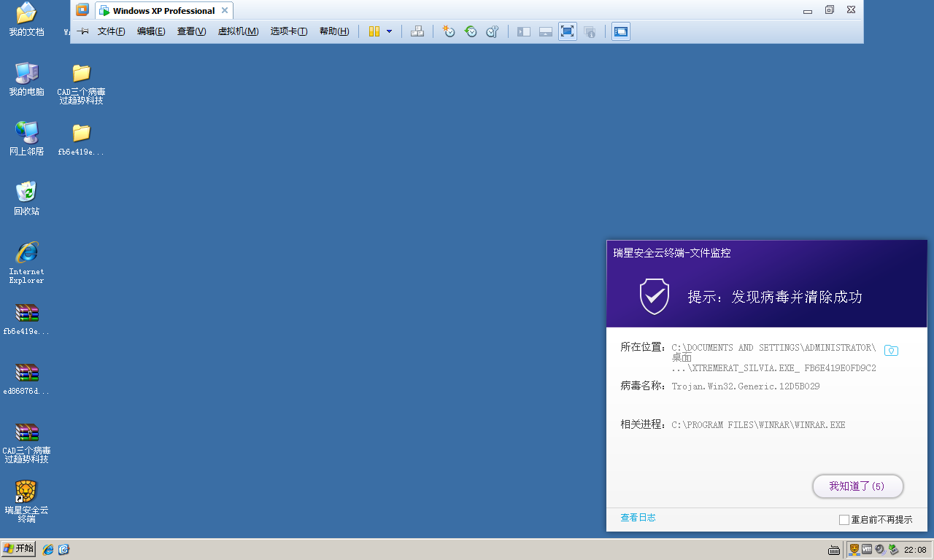Take a snapshot using the snapshot icon
This screenshot has width=934, height=560.
click(449, 31)
